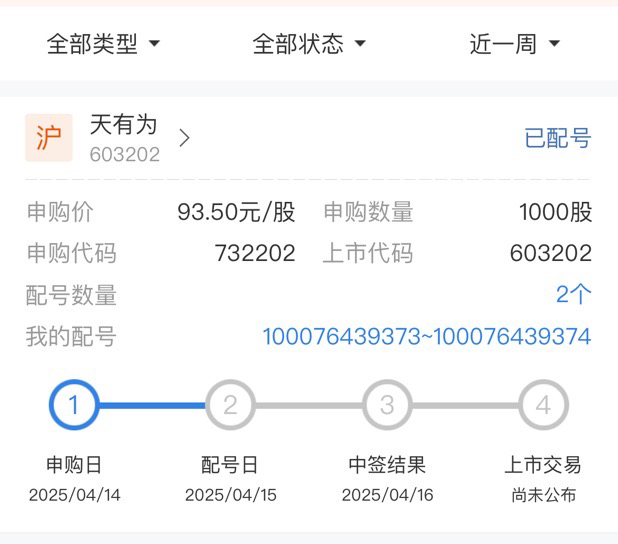Click the 已配号 status label
Viewport: 618px width, 544px height.
pyautogui.click(x=558, y=138)
